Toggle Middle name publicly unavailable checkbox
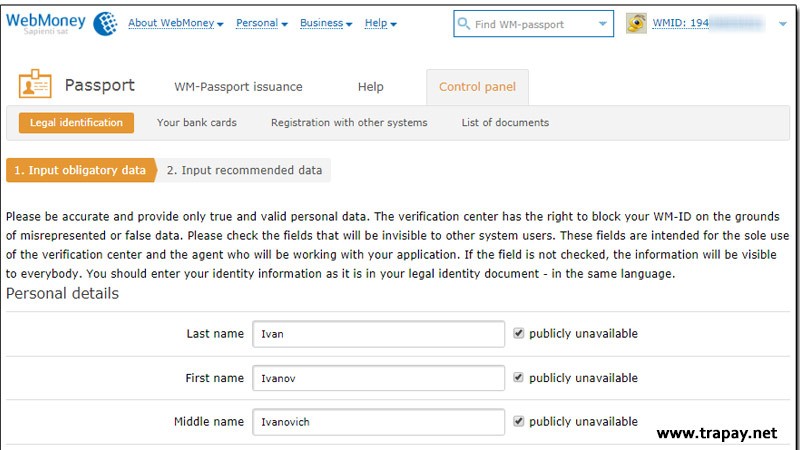This screenshot has height=450, width=800. tap(518, 422)
